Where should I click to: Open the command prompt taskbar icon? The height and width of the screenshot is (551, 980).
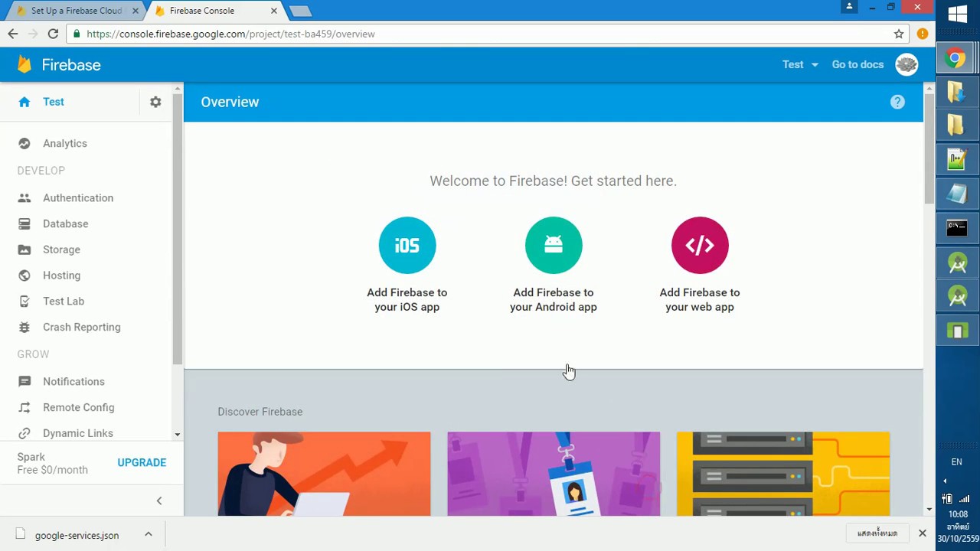(x=957, y=227)
